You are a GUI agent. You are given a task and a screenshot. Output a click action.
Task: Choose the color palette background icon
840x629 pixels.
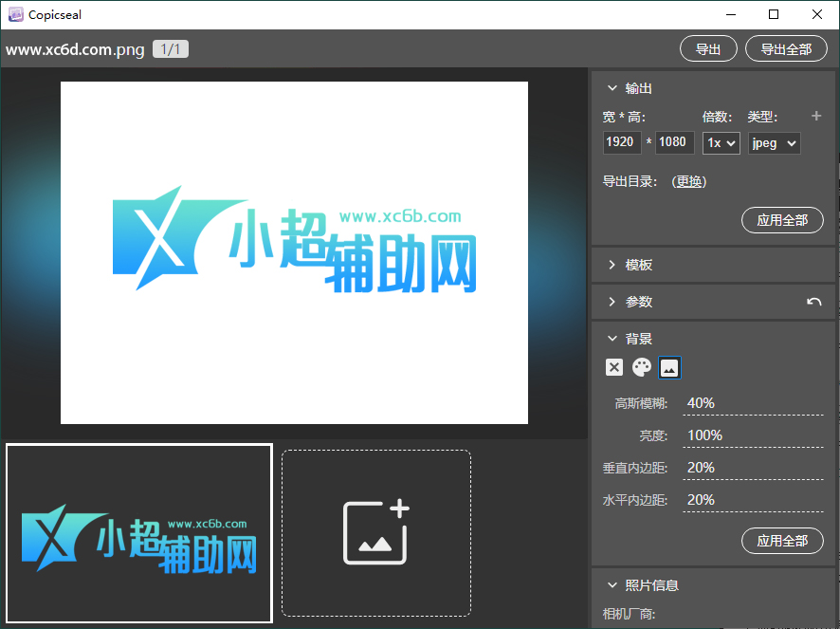tap(642, 367)
